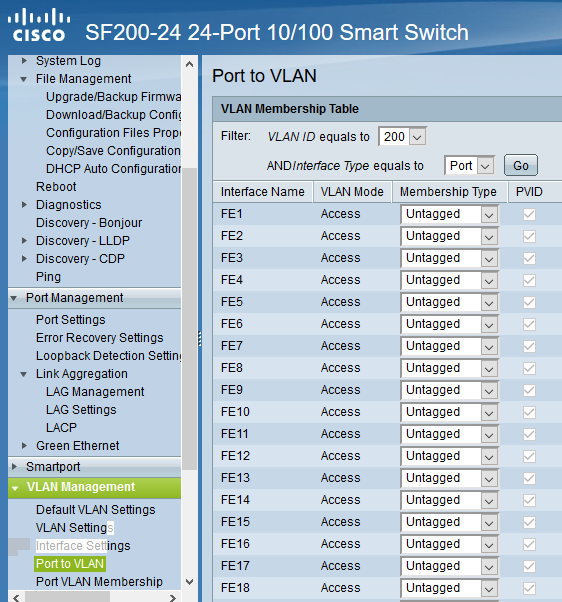Screen dimensions: 562x602
Task: Click the Go filter button
Action: pos(521,165)
